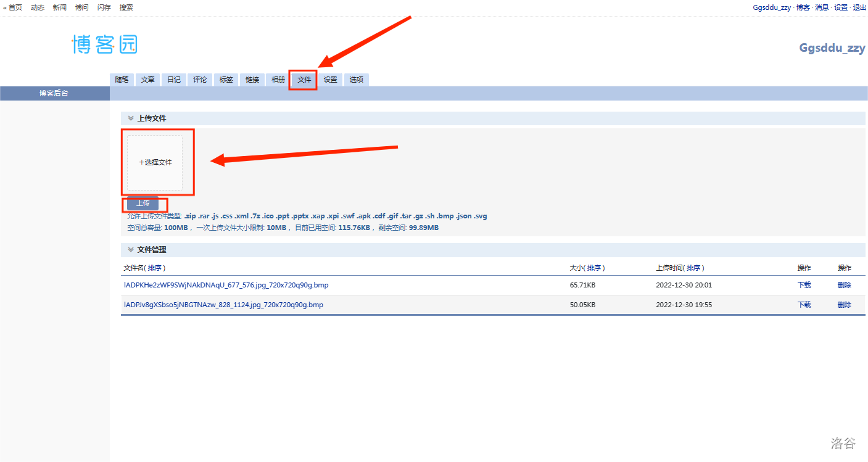Sort files by 大小 排序 link
Screen dimensions: 868x462
click(594, 268)
